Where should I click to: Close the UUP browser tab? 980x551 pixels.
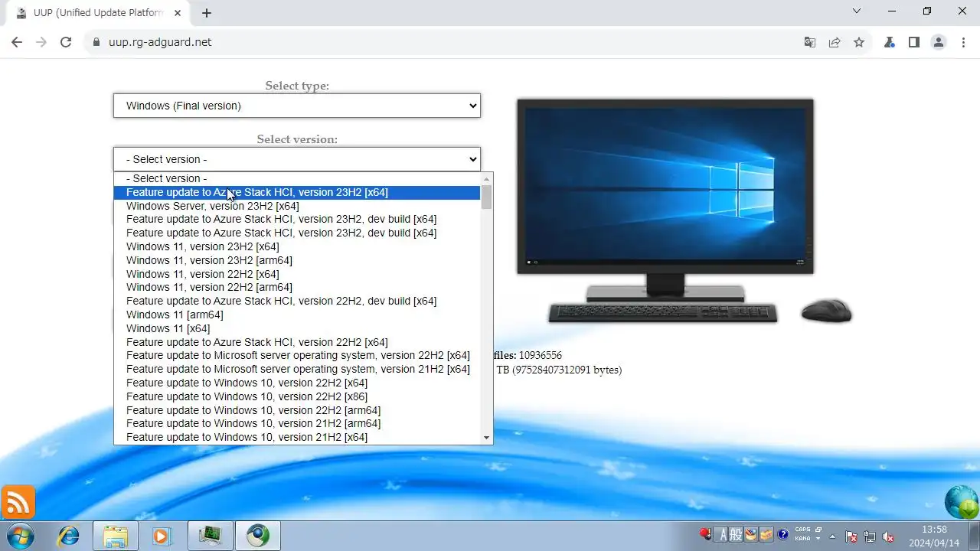(178, 13)
